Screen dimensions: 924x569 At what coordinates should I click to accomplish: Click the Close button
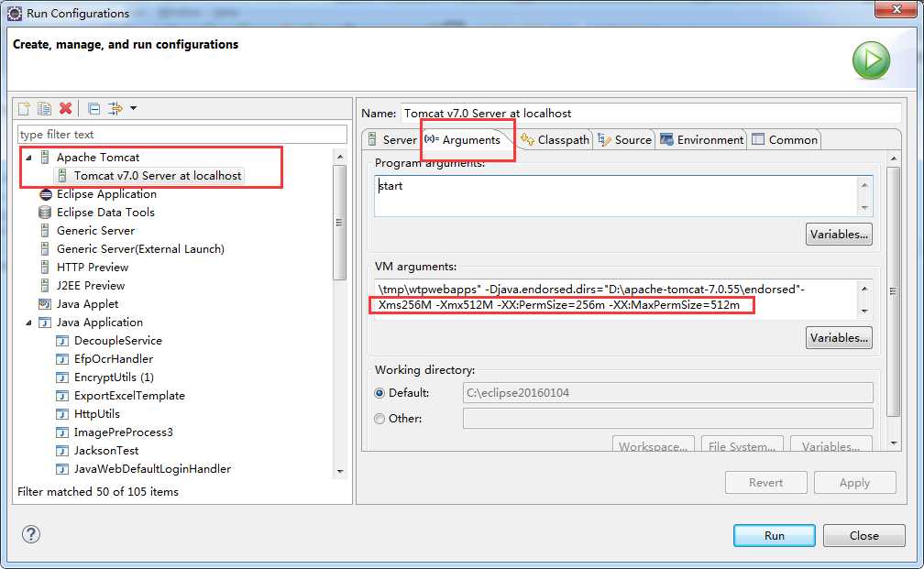[x=863, y=535]
